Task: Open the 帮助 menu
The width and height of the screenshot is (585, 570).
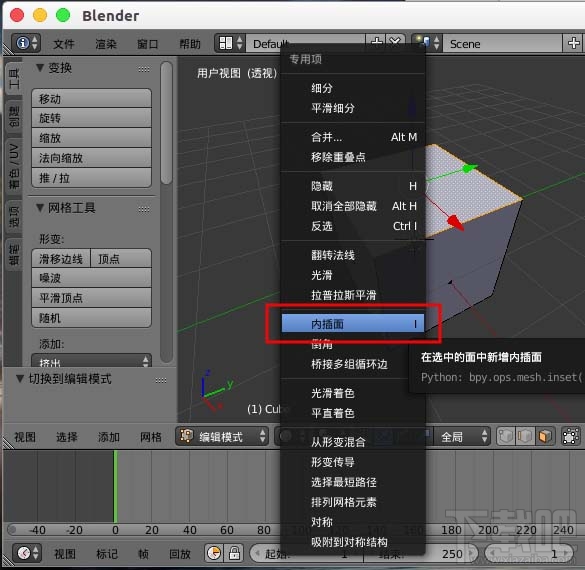Action: (190, 44)
